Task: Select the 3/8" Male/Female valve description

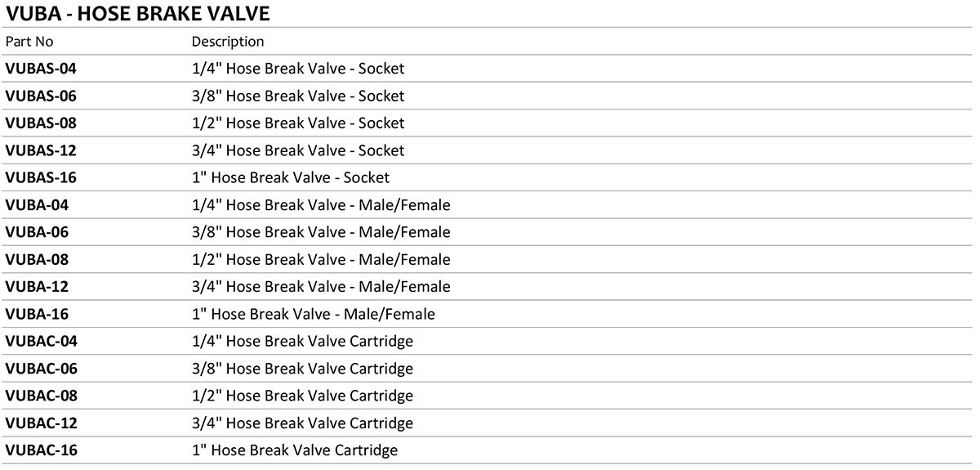Action: point(321,232)
